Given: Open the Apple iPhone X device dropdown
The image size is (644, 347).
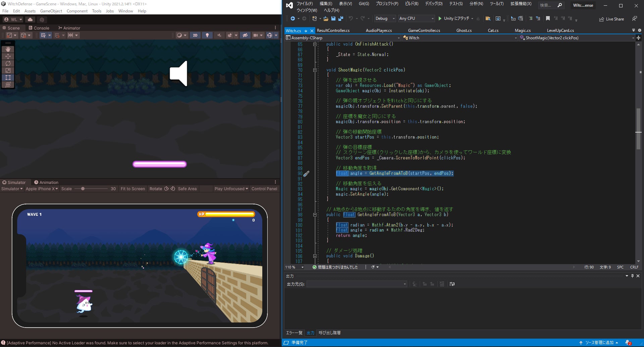Looking at the screenshot, I should coord(42,189).
